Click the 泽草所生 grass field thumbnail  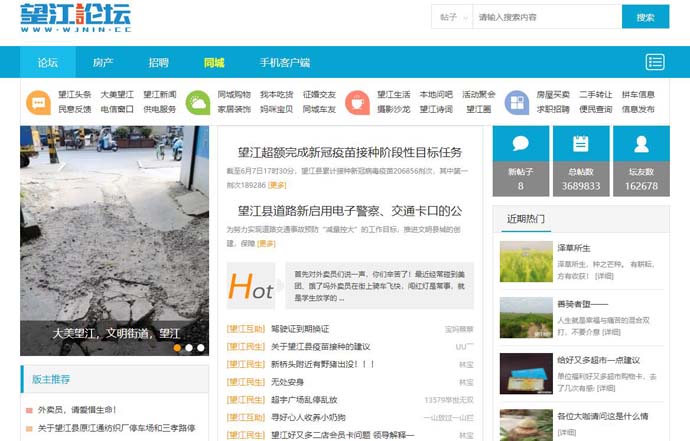[x=526, y=261]
